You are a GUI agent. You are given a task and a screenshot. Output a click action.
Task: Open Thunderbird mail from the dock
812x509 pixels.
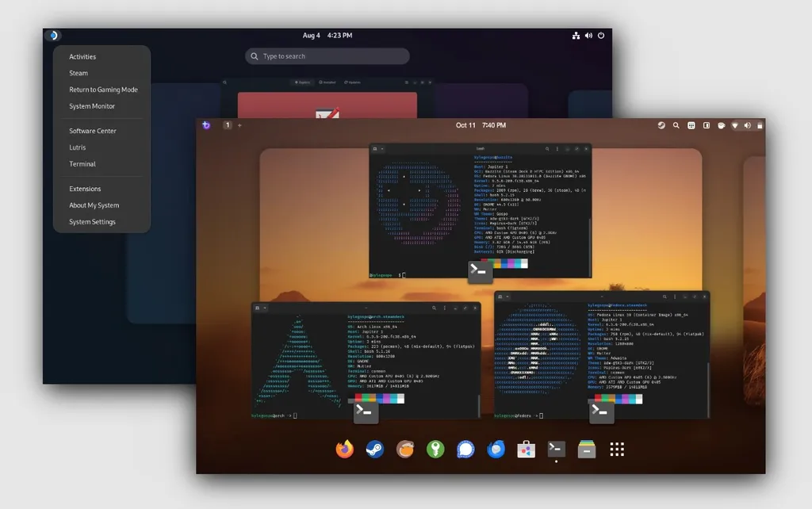point(496,450)
